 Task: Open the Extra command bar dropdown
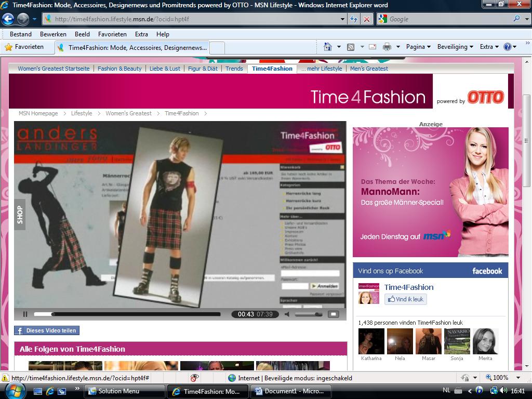(489, 47)
